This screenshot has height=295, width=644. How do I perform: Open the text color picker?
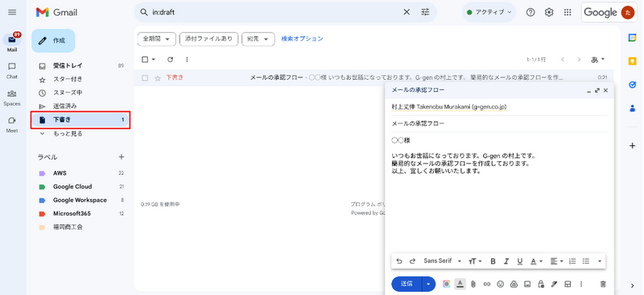click(x=536, y=261)
